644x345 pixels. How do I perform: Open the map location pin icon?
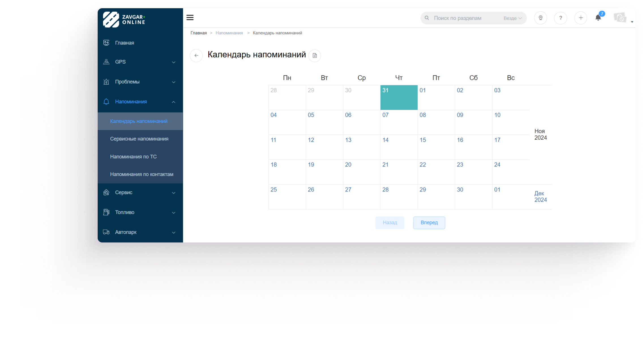click(540, 18)
